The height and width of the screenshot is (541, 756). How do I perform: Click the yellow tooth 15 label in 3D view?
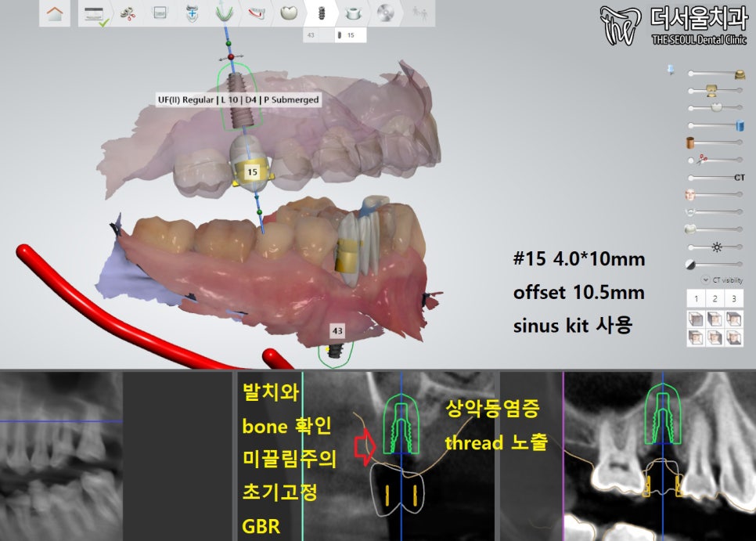point(252,171)
